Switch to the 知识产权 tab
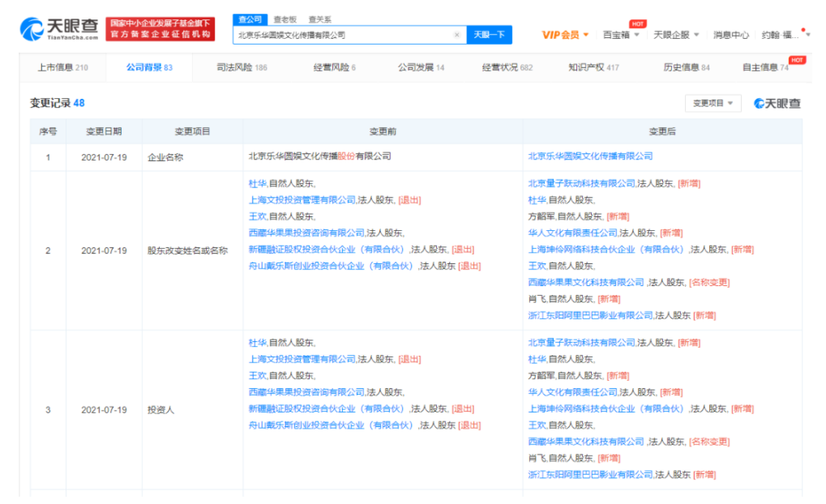Viewport: 826px width, 504px height. tap(593, 67)
